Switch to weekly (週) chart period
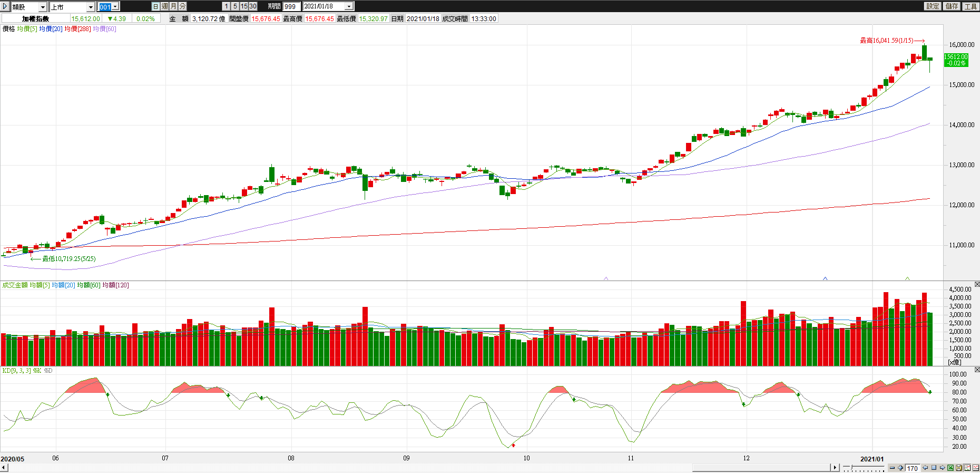Image resolution: width=980 pixels, height=473 pixels. (x=165, y=6)
